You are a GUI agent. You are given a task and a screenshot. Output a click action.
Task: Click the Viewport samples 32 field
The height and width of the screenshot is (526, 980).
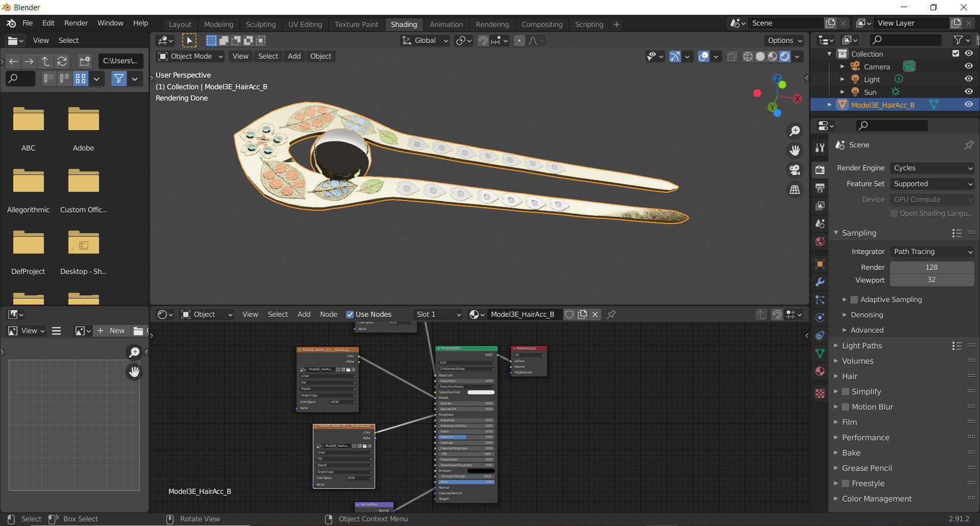point(932,280)
